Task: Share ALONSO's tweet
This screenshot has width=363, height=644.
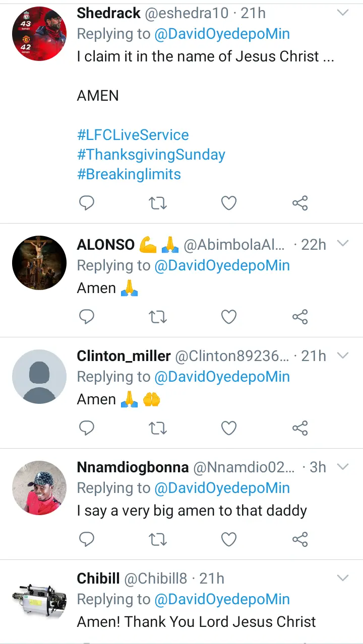Action: click(300, 317)
